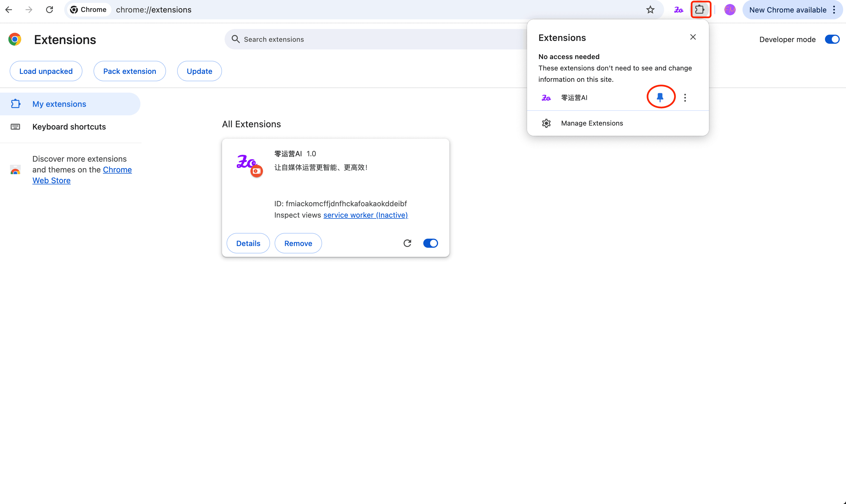Click the bookmark star icon in address bar

tap(651, 10)
